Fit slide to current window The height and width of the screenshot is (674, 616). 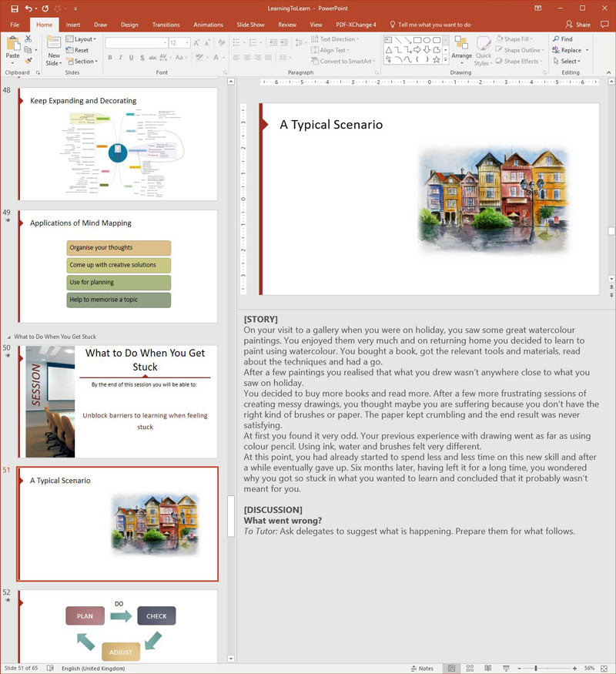click(x=604, y=668)
